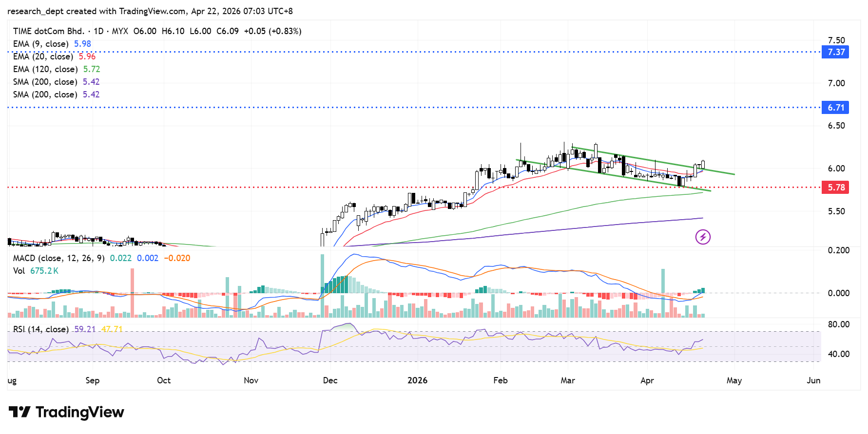868x434 pixels.
Task: Click the TIME dotCom Bhd. symbol title
Action: click(48, 31)
